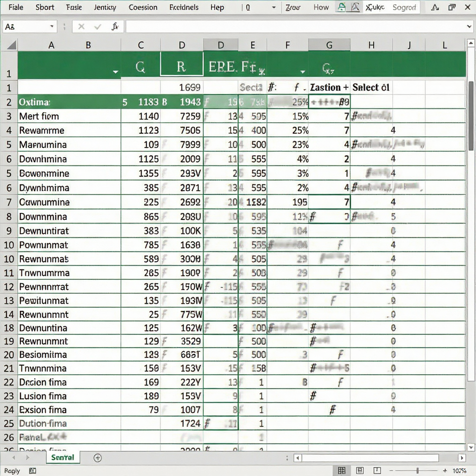Viewport: 476px width, 476px height.
Task: Click the green account icon beside How
Action: point(342,7)
